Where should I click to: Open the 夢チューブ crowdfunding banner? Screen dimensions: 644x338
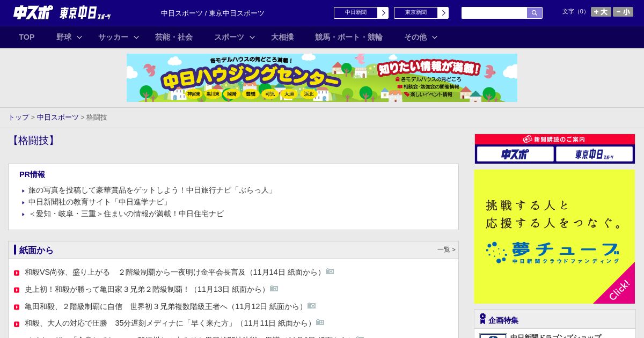click(x=554, y=237)
